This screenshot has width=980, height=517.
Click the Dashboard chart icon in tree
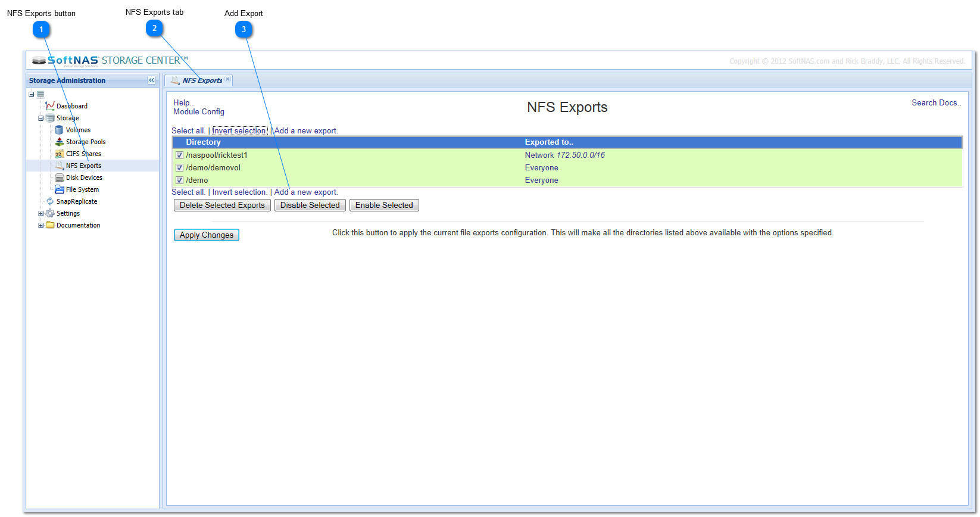click(50, 105)
